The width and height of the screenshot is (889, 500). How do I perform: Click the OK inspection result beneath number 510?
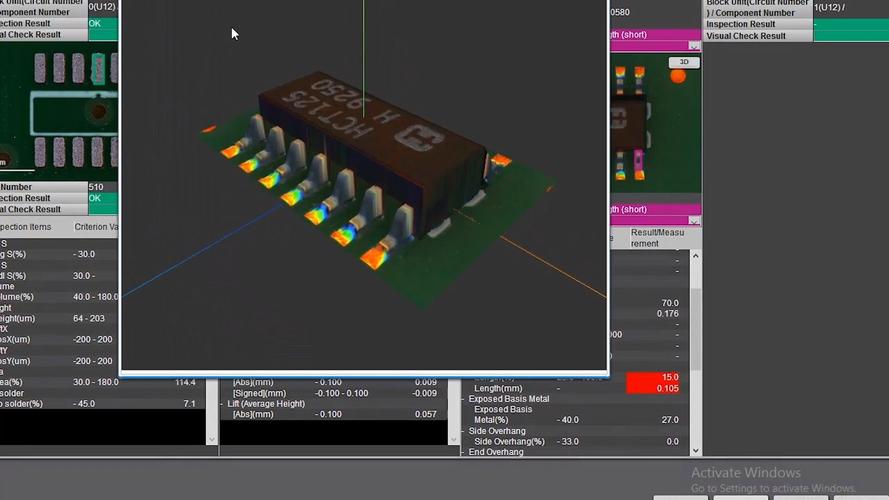coord(103,198)
